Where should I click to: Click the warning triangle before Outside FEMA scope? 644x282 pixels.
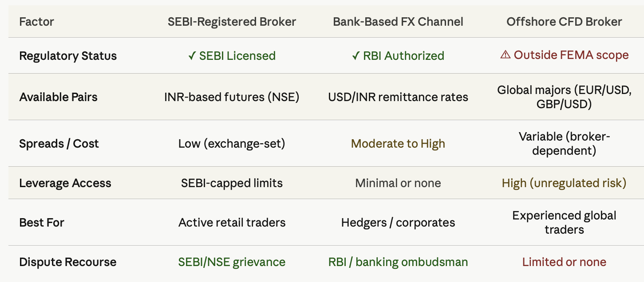click(505, 55)
